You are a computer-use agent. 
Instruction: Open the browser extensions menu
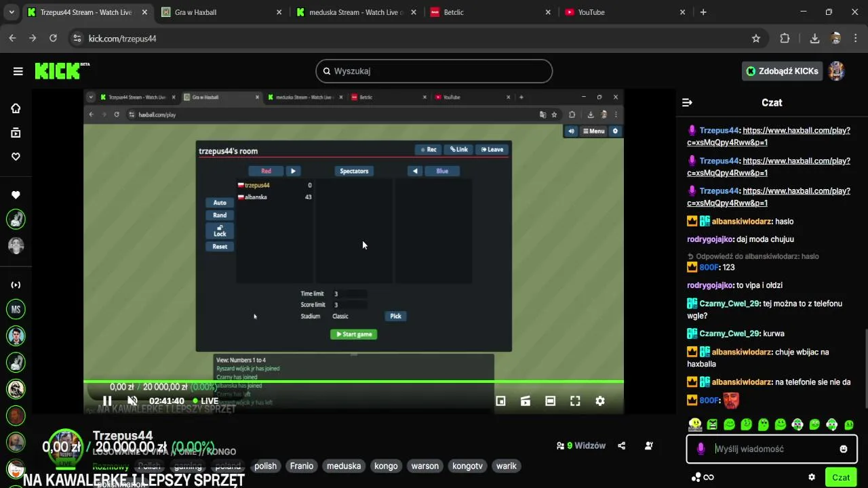[785, 39]
